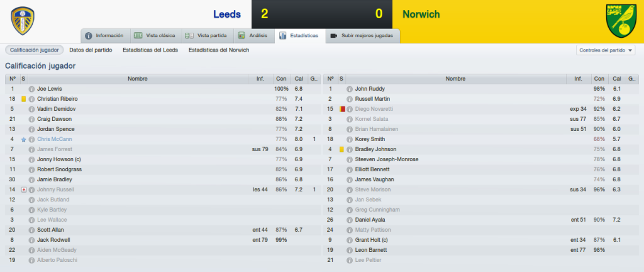Screen dimensions: 644x272
Task: Open info icon beside Grant Holt
Action: (x=350, y=240)
